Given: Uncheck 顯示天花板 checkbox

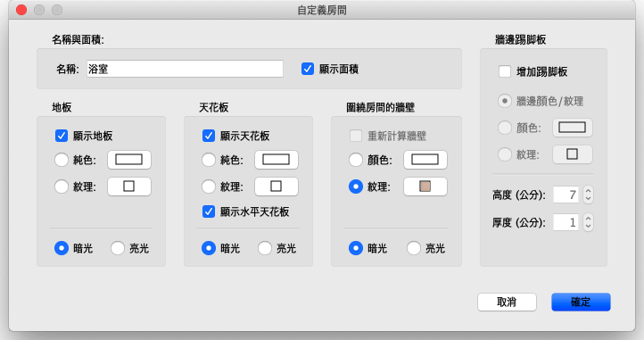Looking at the screenshot, I should click(209, 136).
